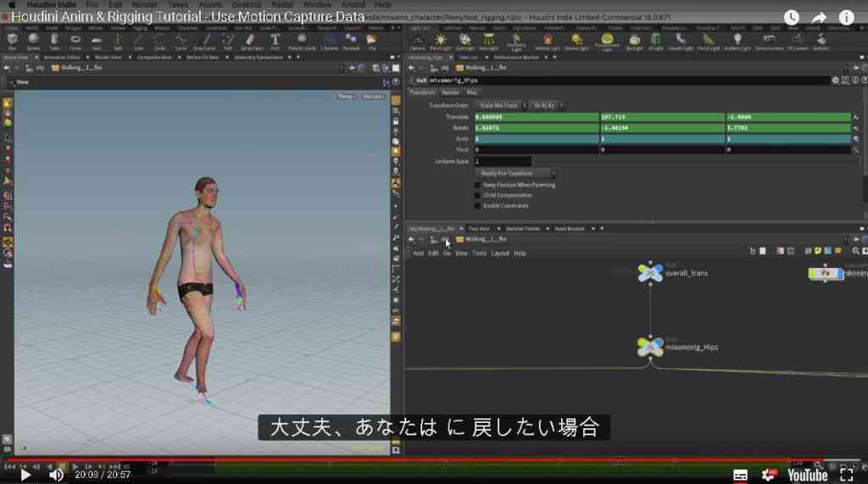
Task: Click the Font tool icon
Action: (x=275, y=39)
